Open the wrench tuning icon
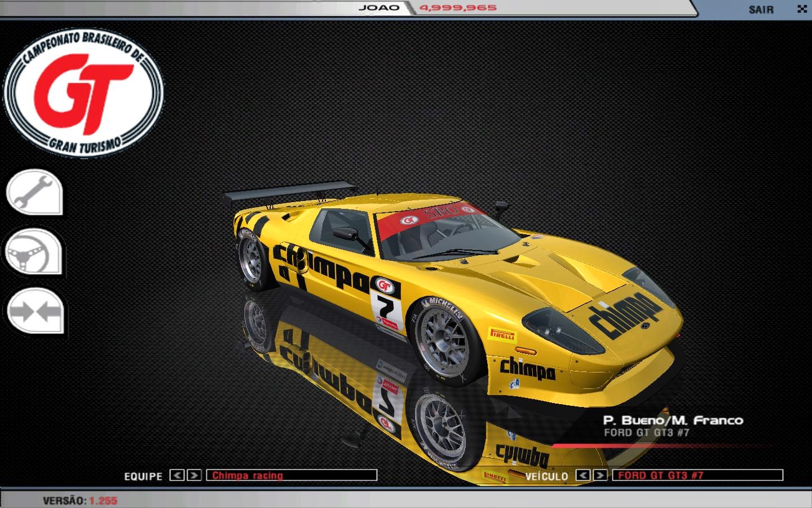This screenshot has height=508, width=812. click(x=34, y=192)
